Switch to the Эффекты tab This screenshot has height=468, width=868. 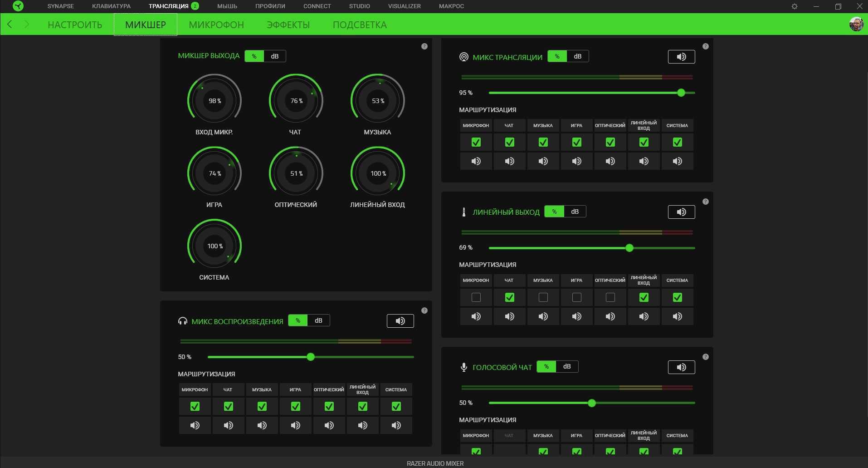click(x=288, y=25)
